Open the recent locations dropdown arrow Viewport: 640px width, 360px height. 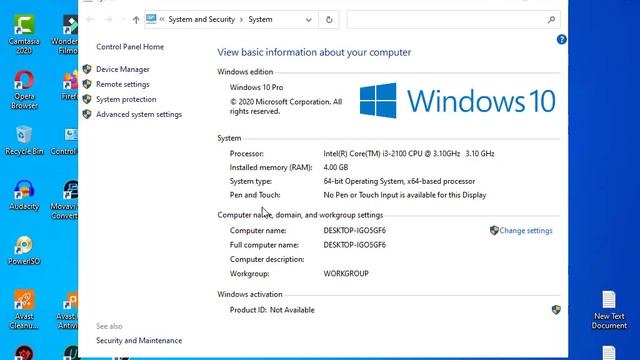123,20
